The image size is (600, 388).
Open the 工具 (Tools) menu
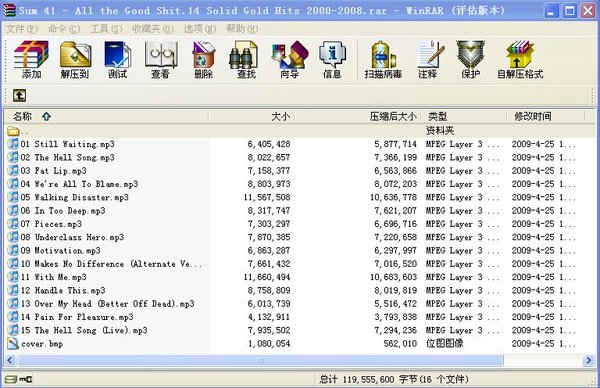(106, 29)
